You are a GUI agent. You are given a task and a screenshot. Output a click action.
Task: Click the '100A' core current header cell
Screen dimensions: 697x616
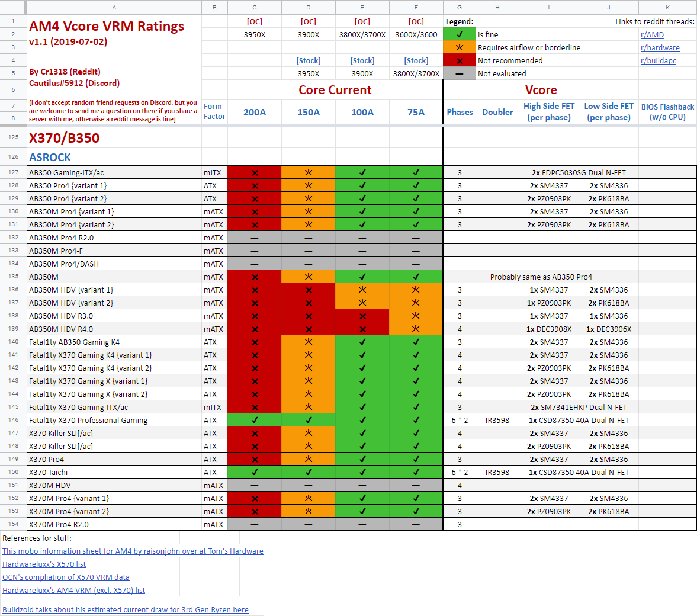pyautogui.click(x=362, y=112)
